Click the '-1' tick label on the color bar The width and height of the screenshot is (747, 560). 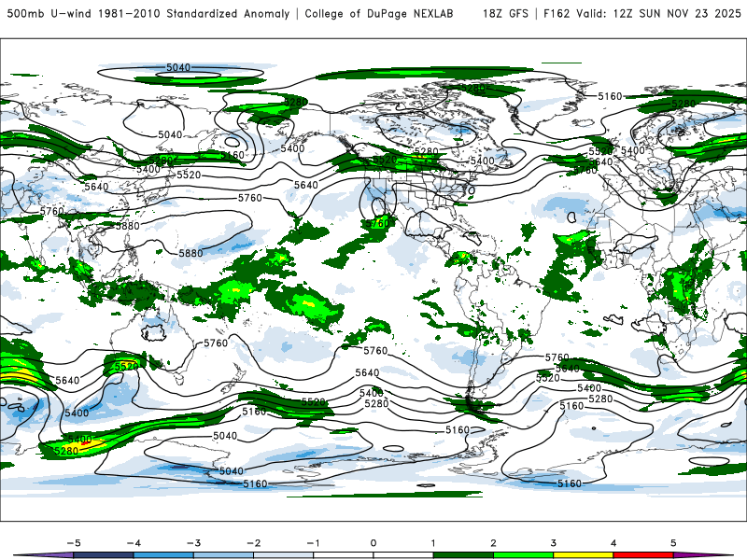pos(314,543)
